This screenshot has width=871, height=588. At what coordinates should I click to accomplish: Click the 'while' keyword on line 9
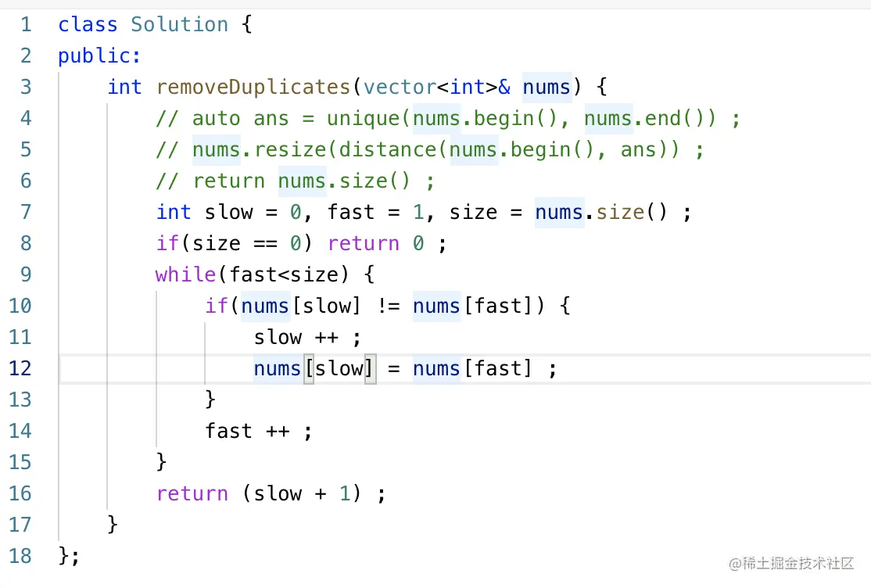pyautogui.click(x=185, y=274)
